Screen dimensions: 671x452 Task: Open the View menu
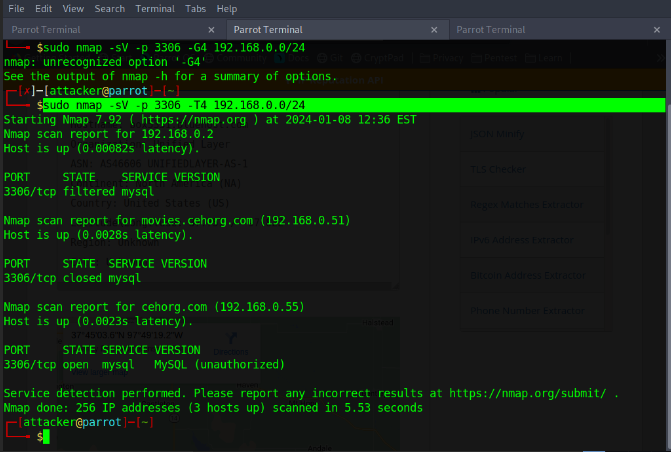(73, 8)
